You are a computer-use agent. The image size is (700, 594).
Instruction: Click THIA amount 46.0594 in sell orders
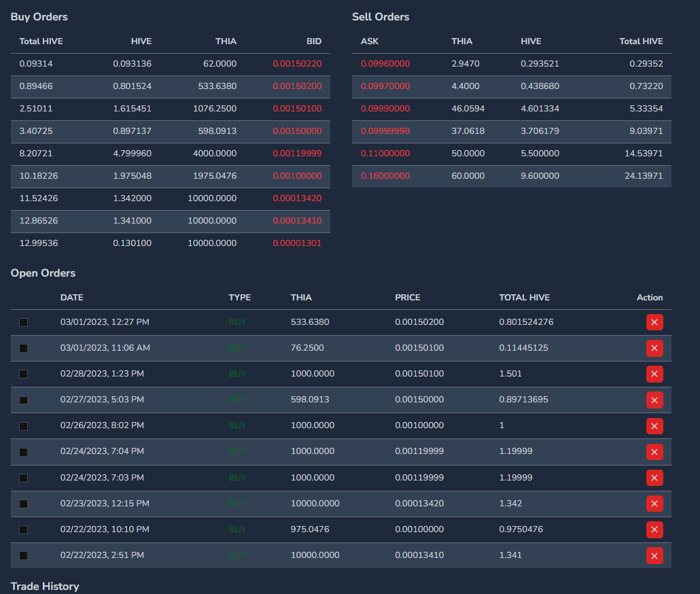[468, 109]
